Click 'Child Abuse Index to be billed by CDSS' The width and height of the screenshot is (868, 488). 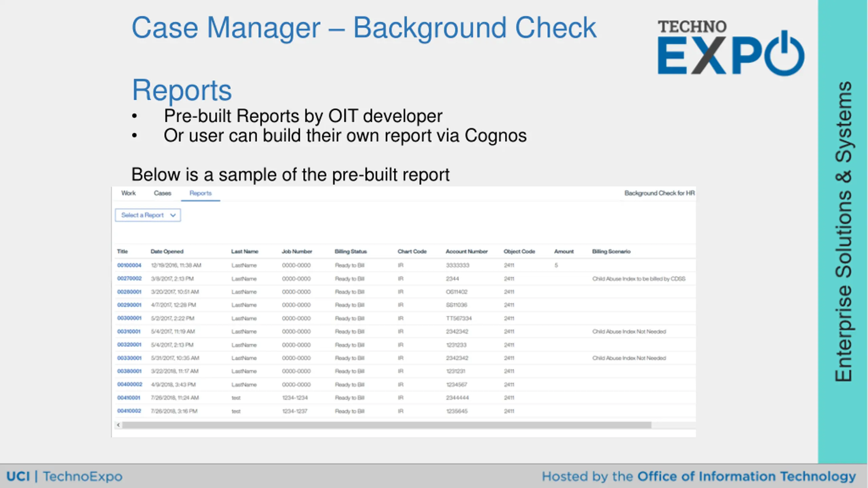click(639, 279)
